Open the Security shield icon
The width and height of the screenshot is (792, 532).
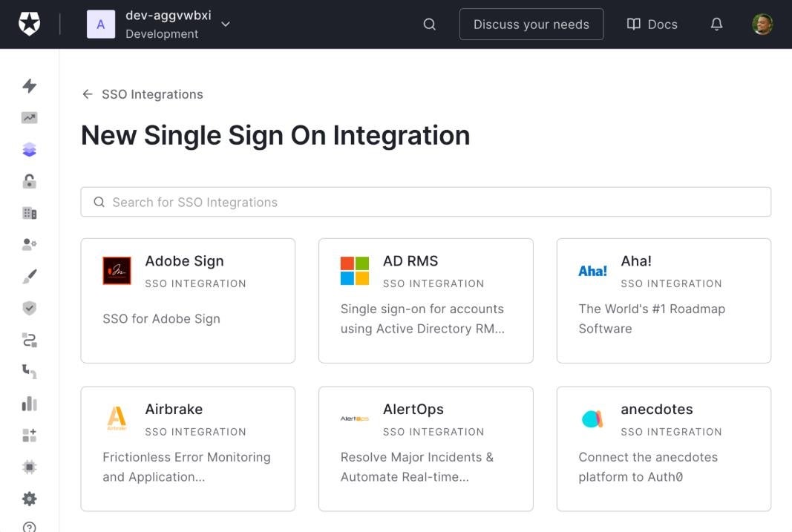coord(30,309)
